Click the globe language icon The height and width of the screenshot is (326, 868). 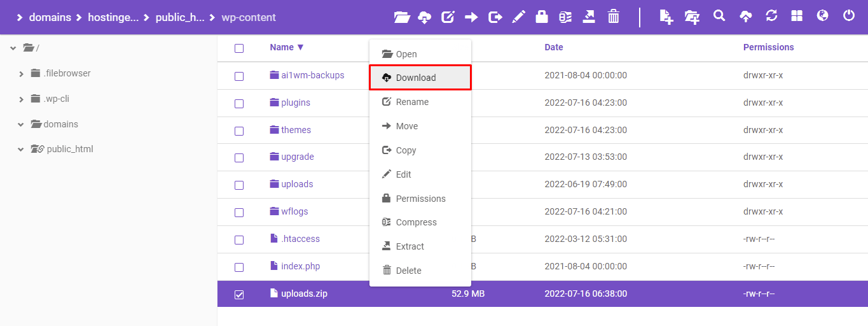(823, 16)
